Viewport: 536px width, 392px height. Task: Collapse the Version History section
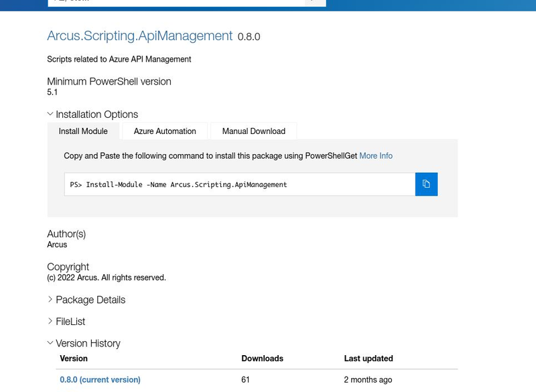84,343
